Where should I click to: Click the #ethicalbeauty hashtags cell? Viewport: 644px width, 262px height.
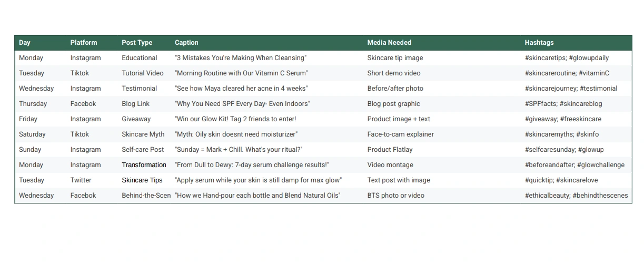pyautogui.click(x=576, y=196)
